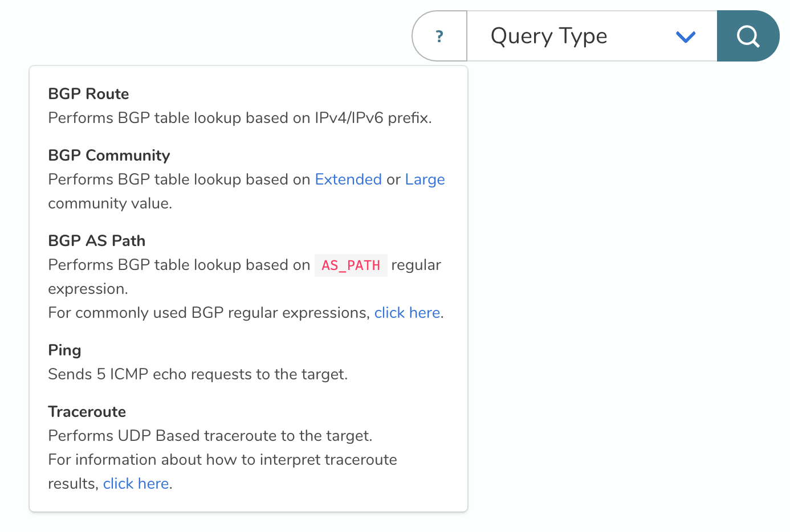Click the IPv4/IPv6 prefix description text

point(240,118)
